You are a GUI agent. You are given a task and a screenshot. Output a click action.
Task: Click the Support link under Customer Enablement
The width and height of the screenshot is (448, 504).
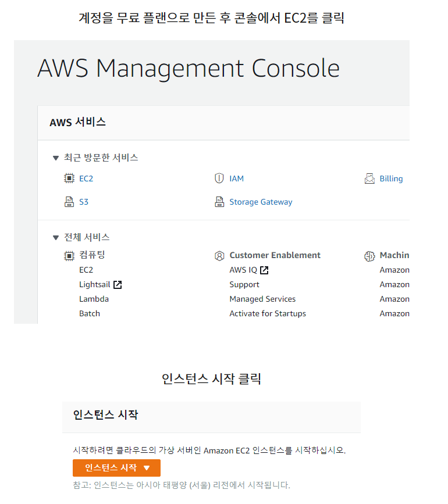click(244, 284)
